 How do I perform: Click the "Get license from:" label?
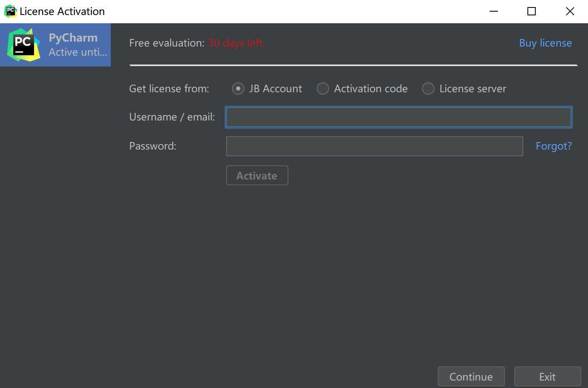coord(169,89)
